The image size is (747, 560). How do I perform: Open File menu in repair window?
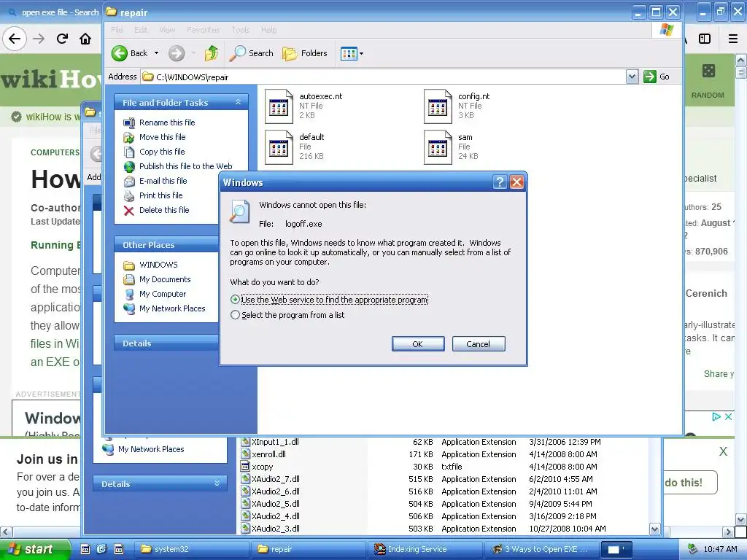click(x=117, y=30)
